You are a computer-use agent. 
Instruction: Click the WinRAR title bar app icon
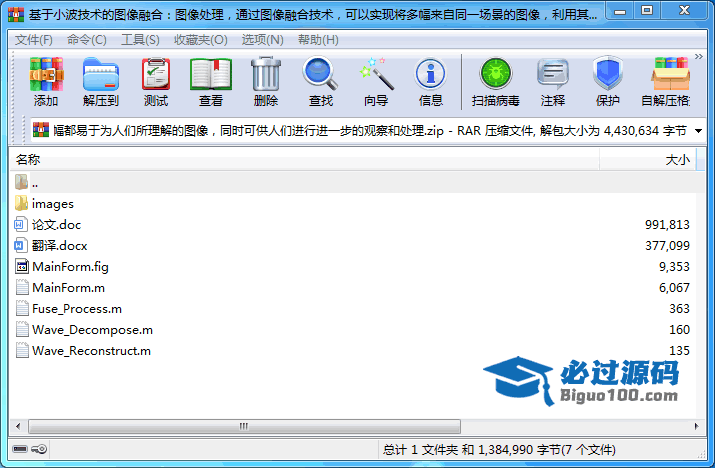[x=16, y=15]
